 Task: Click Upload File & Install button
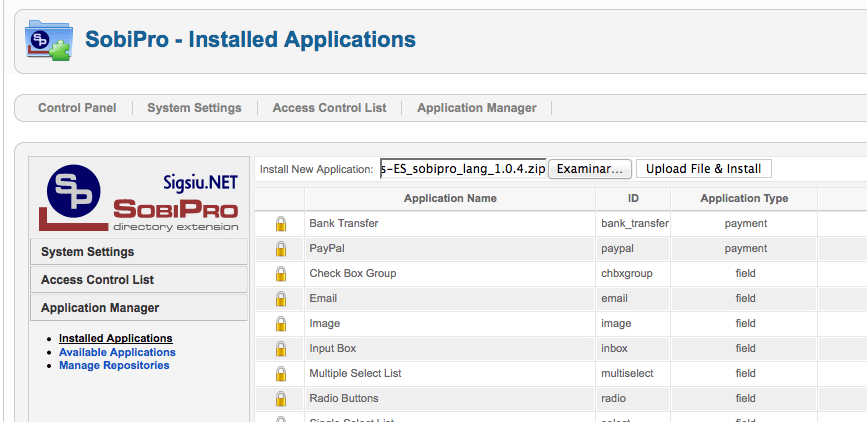pos(703,169)
